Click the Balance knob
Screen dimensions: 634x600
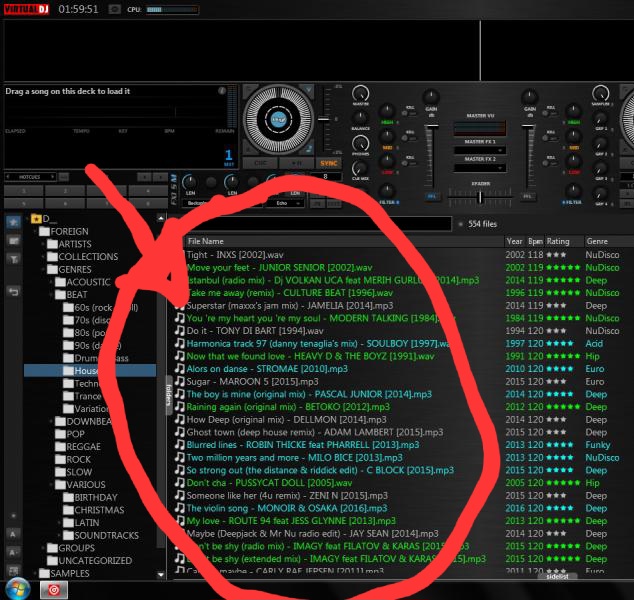click(360, 118)
